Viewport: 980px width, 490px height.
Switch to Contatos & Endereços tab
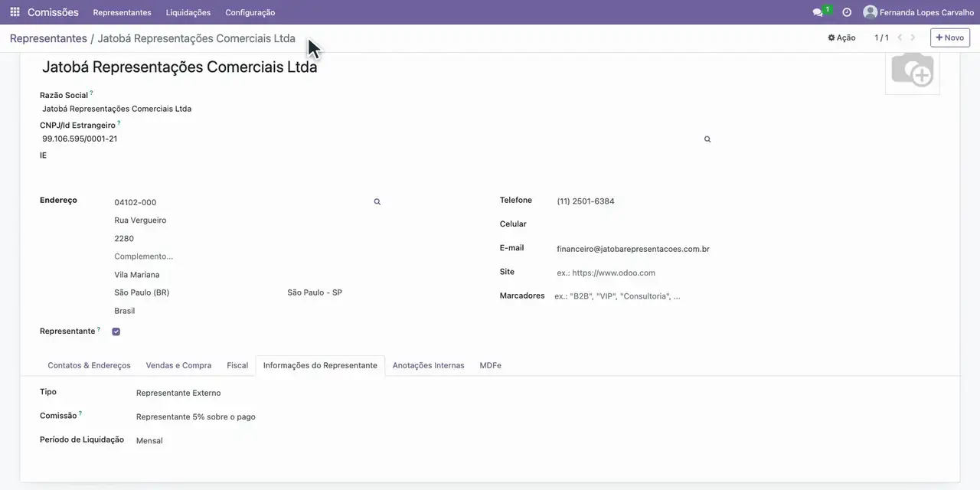point(89,365)
